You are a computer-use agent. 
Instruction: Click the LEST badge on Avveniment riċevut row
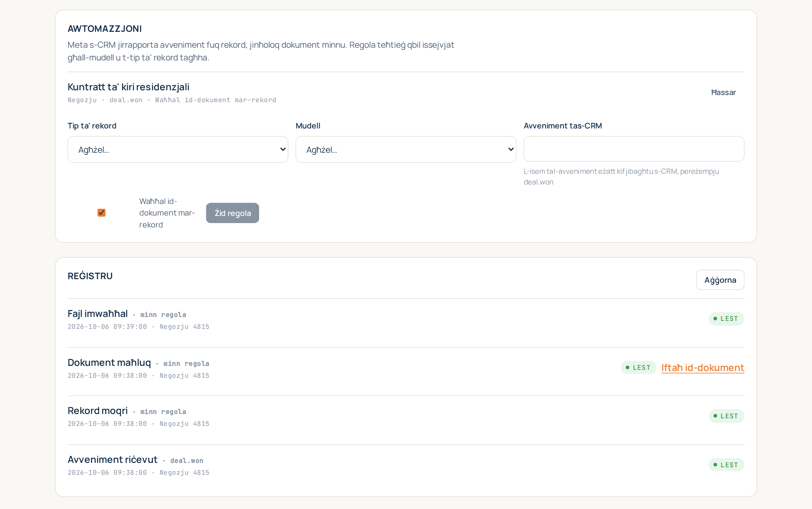coord(726,465)
